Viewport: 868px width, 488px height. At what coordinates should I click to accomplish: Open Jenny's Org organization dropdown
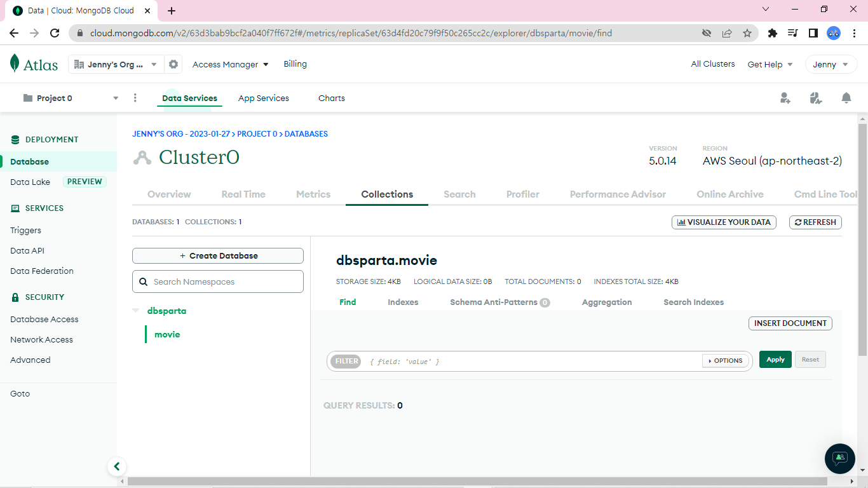(x=116, y=64)
